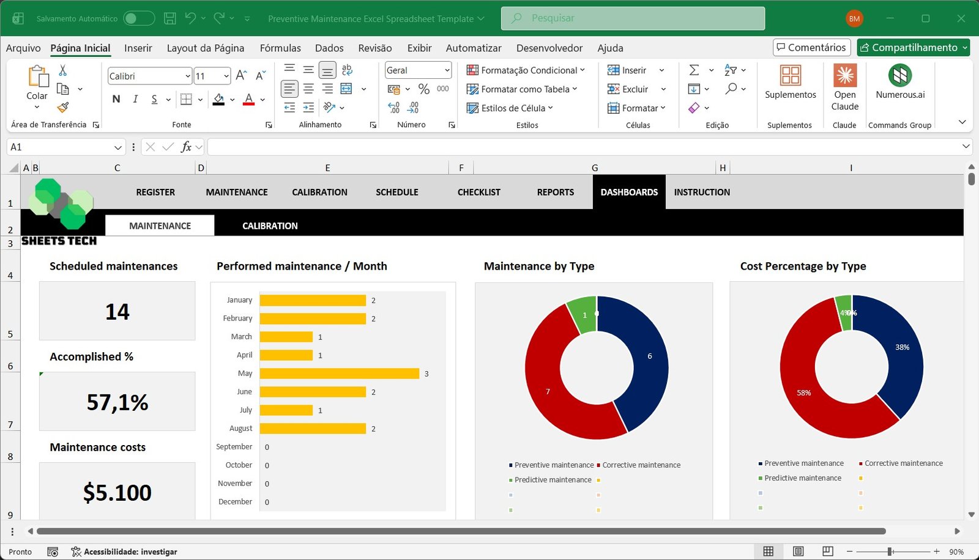Apply percent style with the % icon
Screen dimensions: 979x560
click(423, 88)
